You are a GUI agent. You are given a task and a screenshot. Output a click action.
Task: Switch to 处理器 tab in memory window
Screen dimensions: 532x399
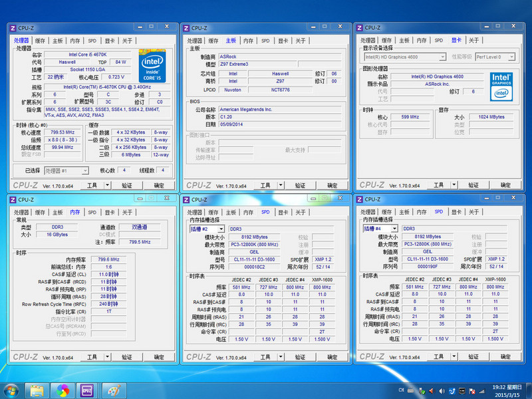21,212
